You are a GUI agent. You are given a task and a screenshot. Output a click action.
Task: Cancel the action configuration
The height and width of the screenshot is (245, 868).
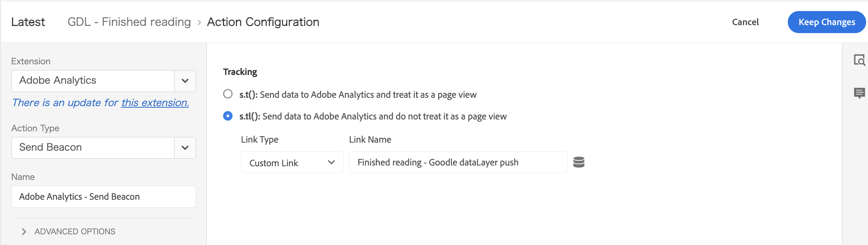(745, 22)
